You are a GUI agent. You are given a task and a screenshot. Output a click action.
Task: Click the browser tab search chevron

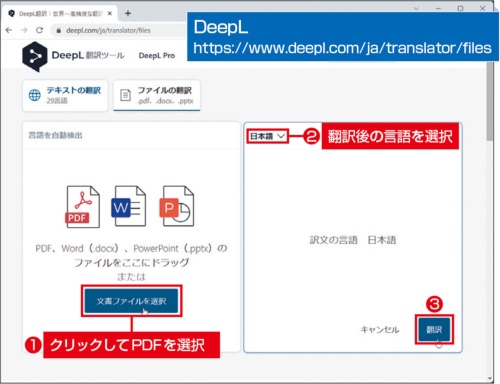tap(416, 9)
